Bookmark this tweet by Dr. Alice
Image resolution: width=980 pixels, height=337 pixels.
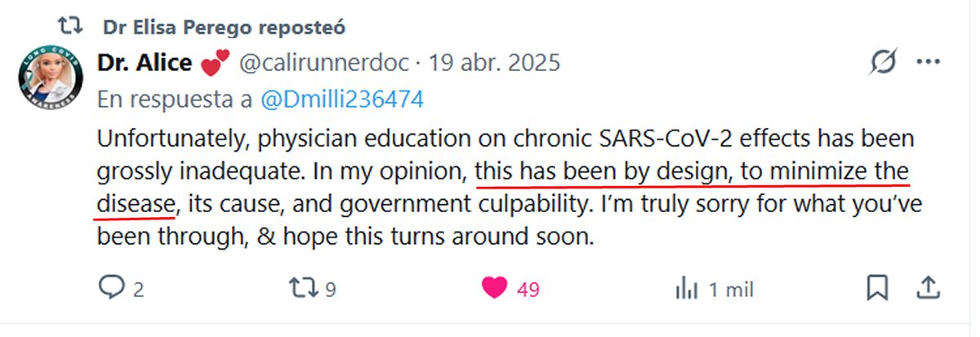coord(877,288)
